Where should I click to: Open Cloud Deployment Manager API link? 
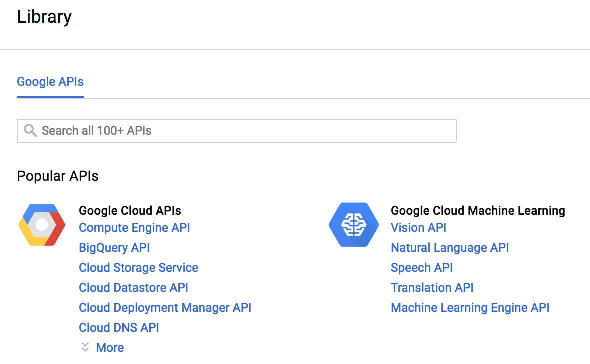(165, 307)
